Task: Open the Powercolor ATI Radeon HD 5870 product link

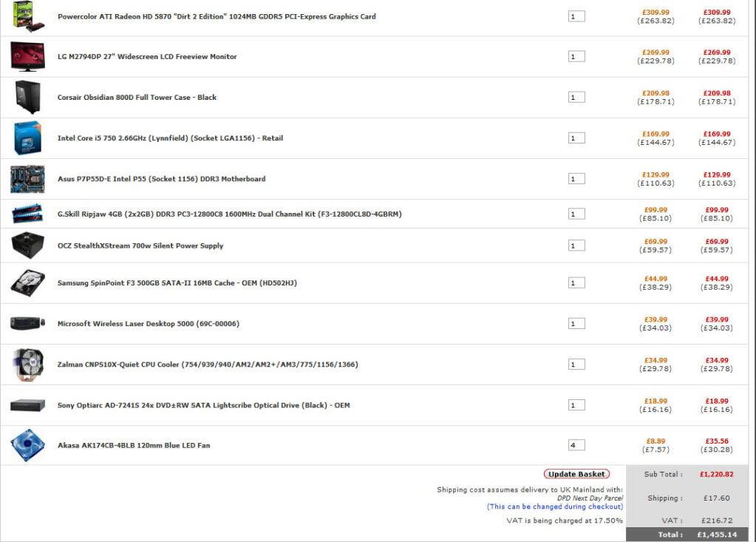Action: coord(217,16)
